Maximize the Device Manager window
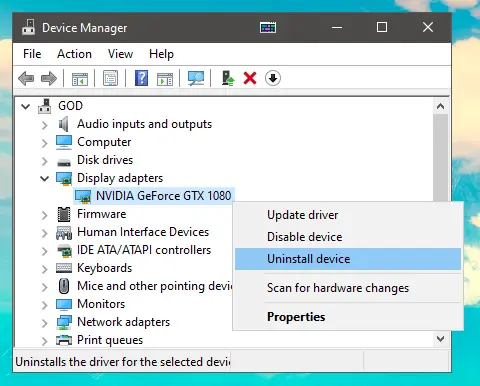Viewport: 480px width, 386px height. click(x=382, y=27)
